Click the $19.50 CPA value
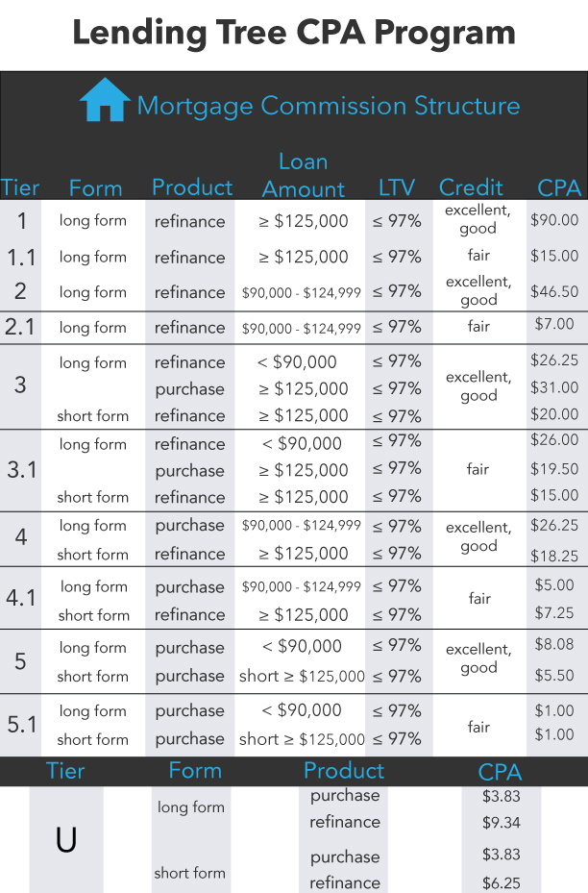This screenshot has width=588, height=893. point(554,470)
